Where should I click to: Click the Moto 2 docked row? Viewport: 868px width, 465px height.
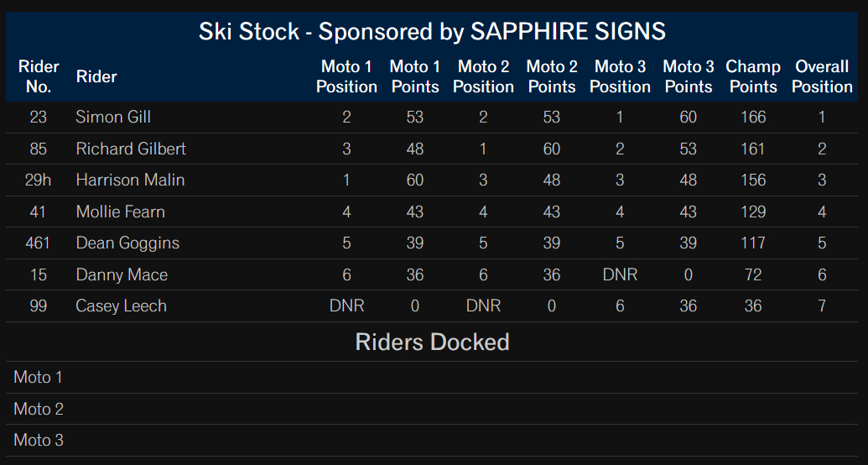pyautogui.click(x=432, y=409)
